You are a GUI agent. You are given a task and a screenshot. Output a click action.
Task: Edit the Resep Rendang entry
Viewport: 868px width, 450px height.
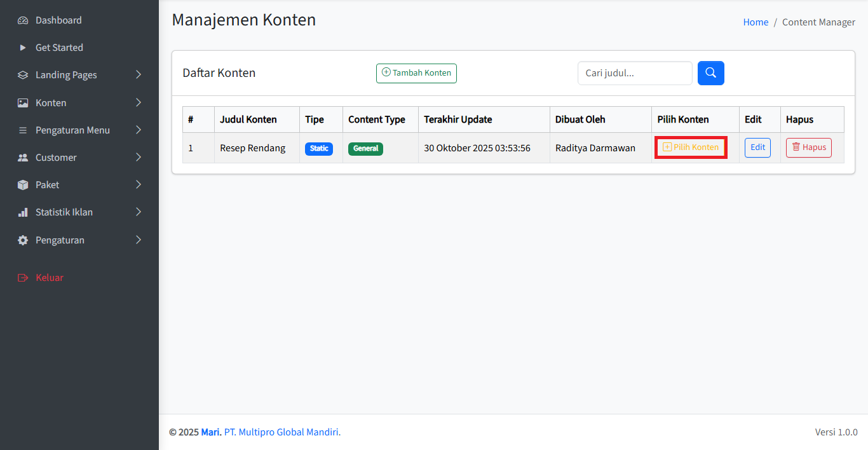[x=757, y=147]
